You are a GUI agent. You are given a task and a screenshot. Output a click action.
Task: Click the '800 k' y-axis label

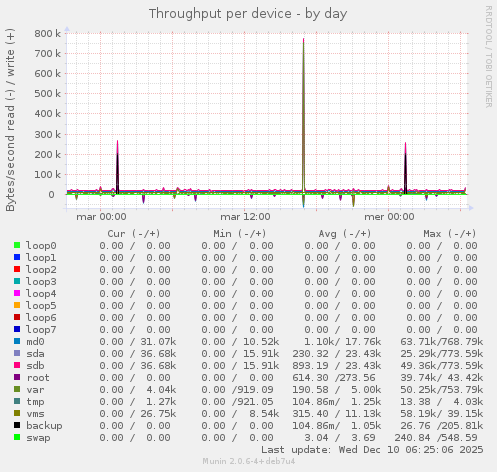(x=48, y=34)
